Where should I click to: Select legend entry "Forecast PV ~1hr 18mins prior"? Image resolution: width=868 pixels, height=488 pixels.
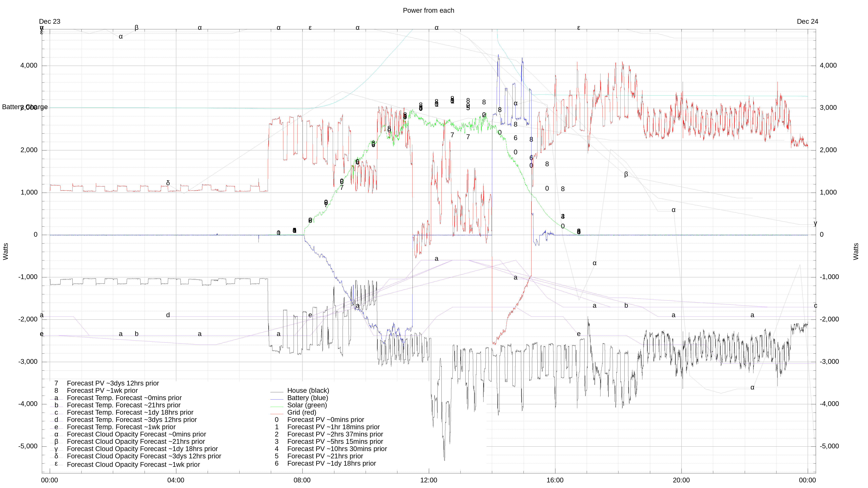click(x=333, y=427)
